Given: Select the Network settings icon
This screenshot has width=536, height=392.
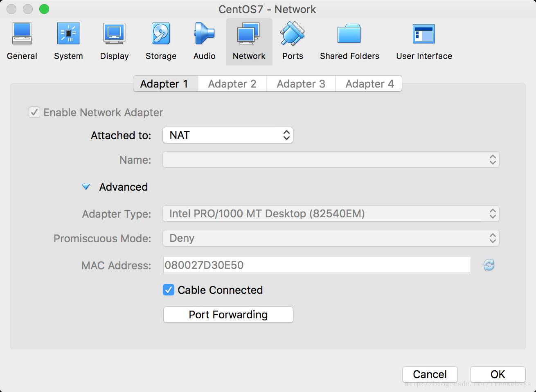Looking at the screenshot, I should click(x=249, y=41).
